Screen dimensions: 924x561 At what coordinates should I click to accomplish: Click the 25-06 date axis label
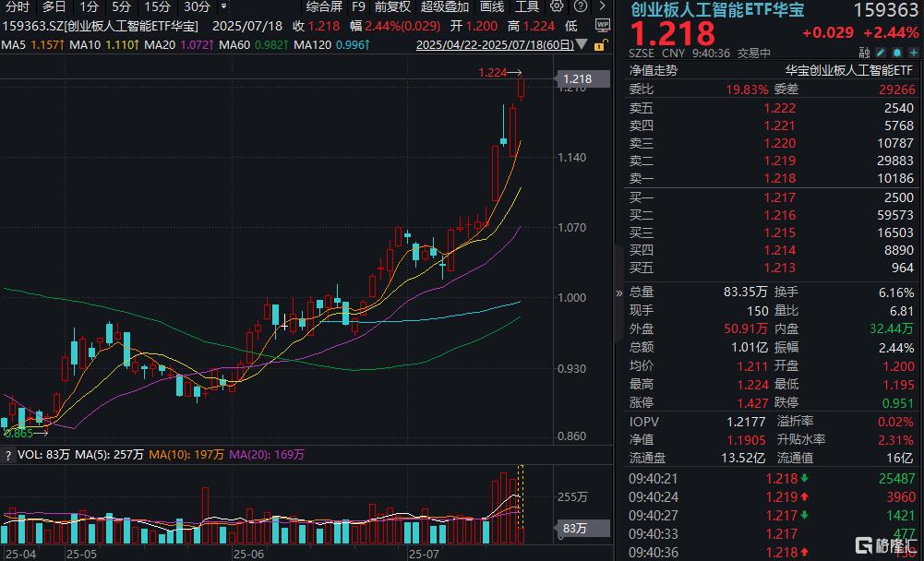click(248, 554)
